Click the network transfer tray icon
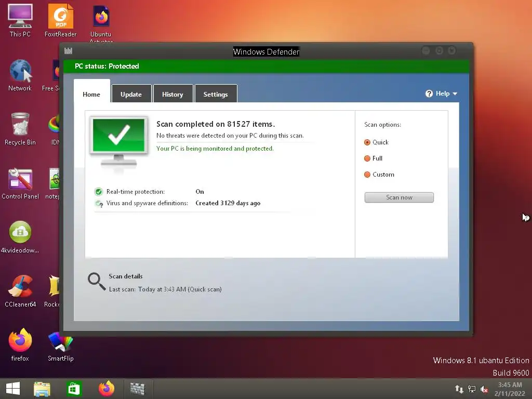The height and width of the screenshot is (399, 532). 459,389
